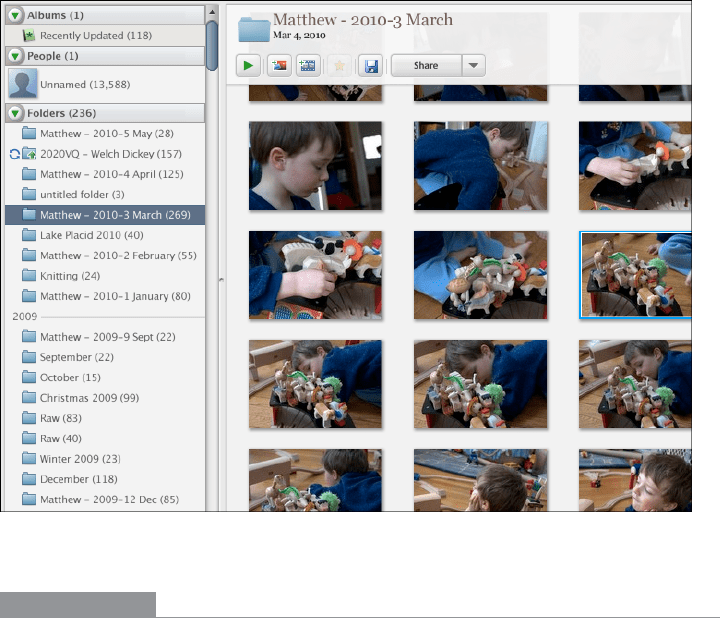Open the Knitting (24) folder
Screen dimensions: 720x618
[105, 276]
